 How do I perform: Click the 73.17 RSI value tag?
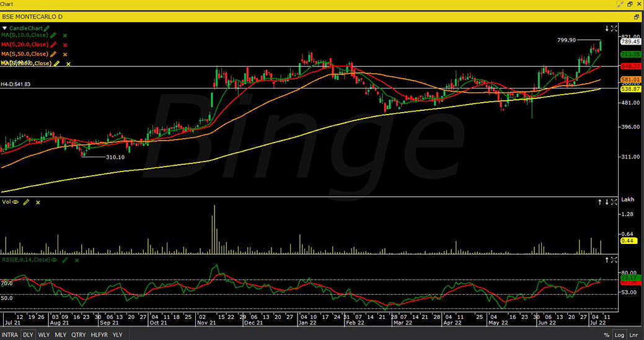click(x=631, y=277)
